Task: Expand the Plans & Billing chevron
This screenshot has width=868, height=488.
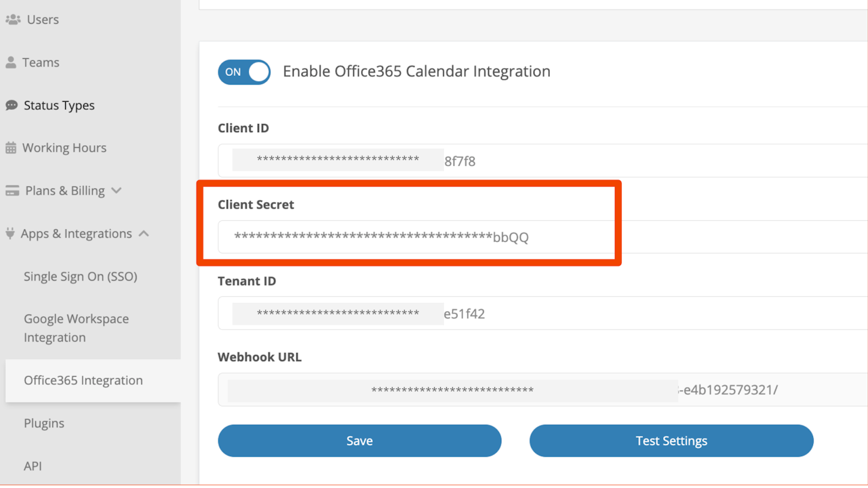Action: [117, 190]
